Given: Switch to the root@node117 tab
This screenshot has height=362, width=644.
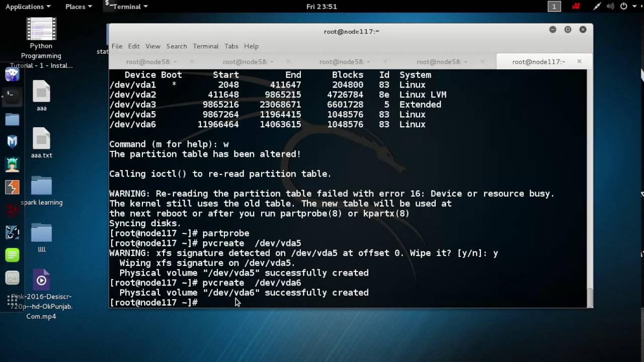Looking at the screenshot, I should pyautogui.click(x=539, y=61).
